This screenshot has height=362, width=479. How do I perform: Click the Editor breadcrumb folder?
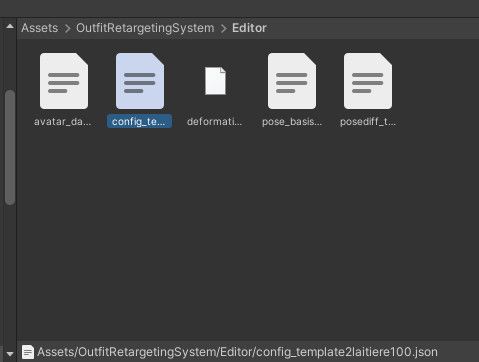coord(249,28)
